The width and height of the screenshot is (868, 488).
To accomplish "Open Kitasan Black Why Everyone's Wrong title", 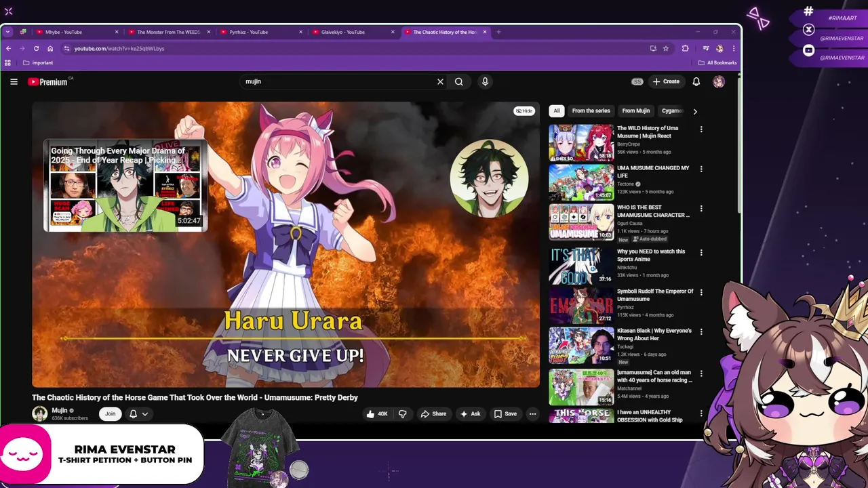I will [x=654, y=334].
